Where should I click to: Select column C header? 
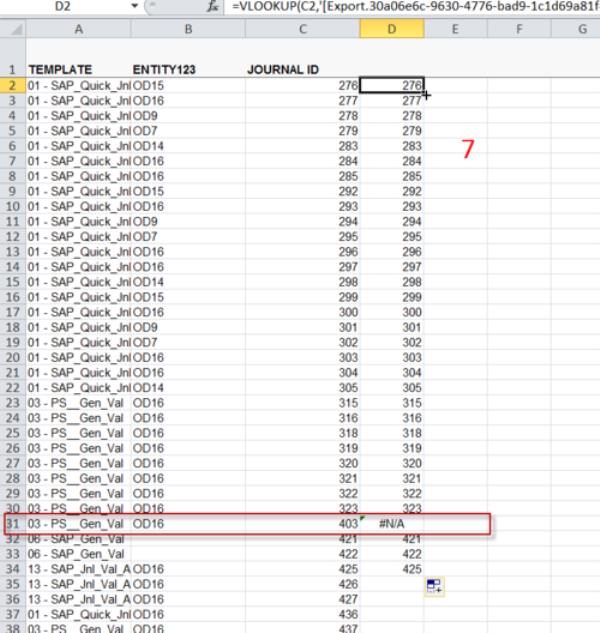pyautogui.click(x=302, y=29)
